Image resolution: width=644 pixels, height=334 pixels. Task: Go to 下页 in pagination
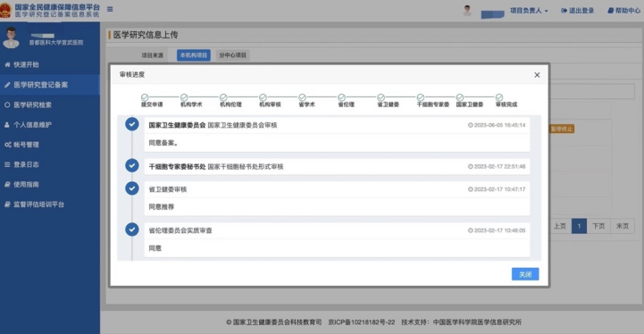[x=598, y=226]
